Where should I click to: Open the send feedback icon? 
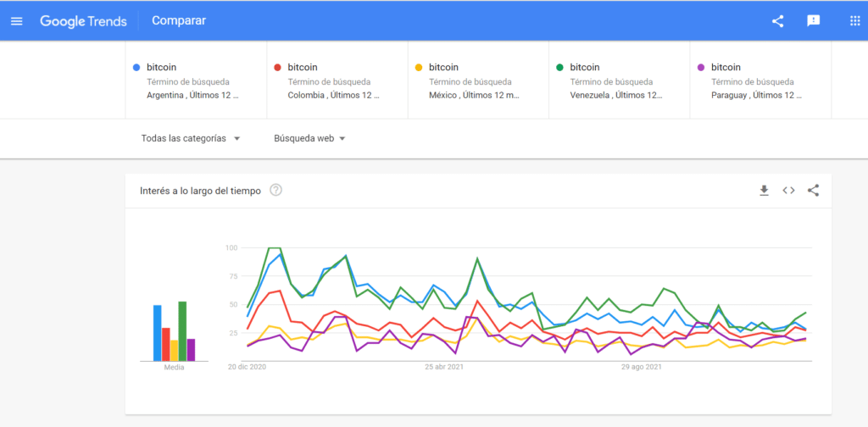pyautogui.click(x=813, y=21)
